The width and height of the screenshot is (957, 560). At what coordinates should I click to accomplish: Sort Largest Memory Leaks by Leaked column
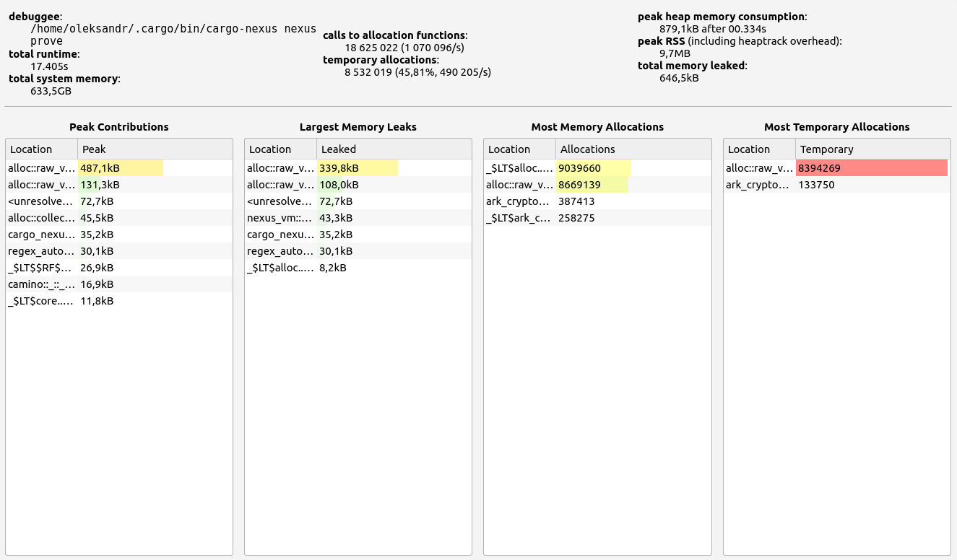(394, 149)
